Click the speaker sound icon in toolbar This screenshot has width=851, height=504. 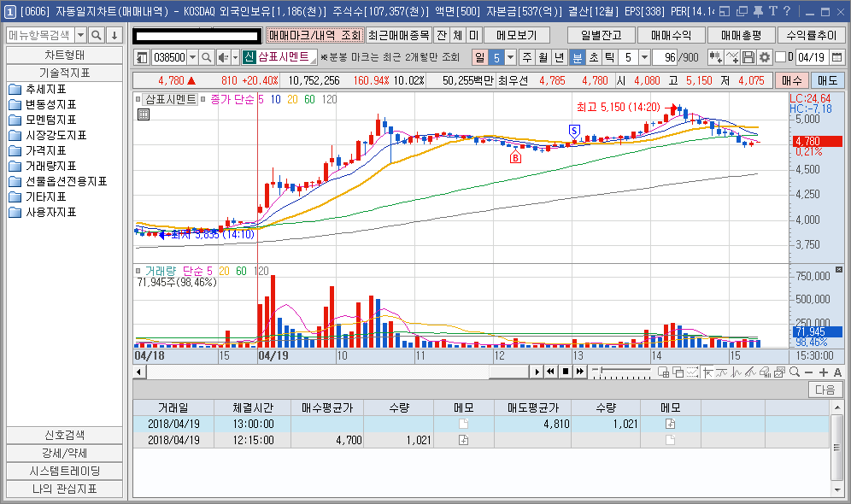(222, 57)
